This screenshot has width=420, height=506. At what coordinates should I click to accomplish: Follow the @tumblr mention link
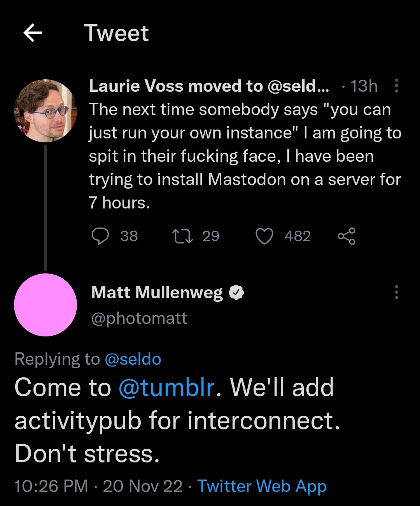tap(166, 387)
